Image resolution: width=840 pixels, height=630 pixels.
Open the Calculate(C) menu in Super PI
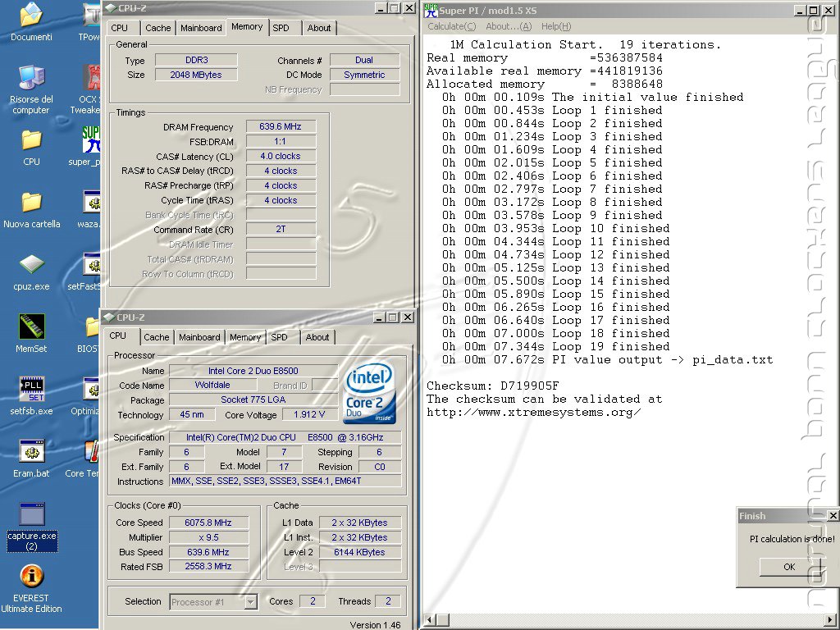click(x=452, y=26)
